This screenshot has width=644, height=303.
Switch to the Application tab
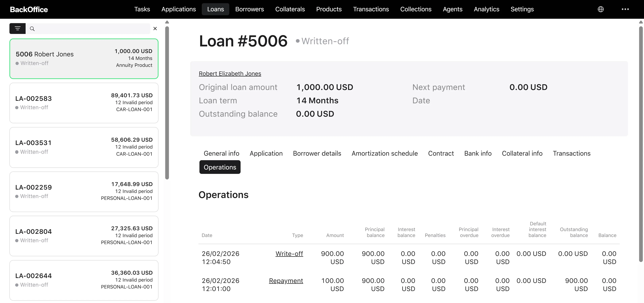click(x=266, y=153)
